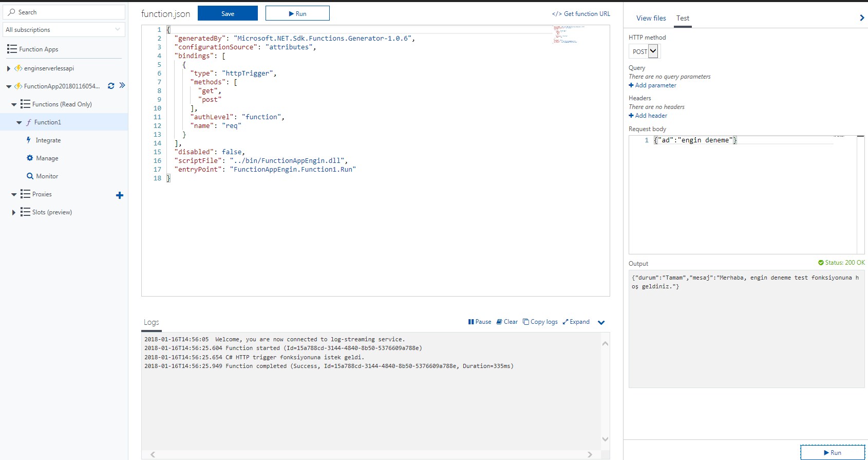Click the bottom-right Run button in Test panel
The width and height of the screenshot is (868, 460).
click(x=833, y=452)
